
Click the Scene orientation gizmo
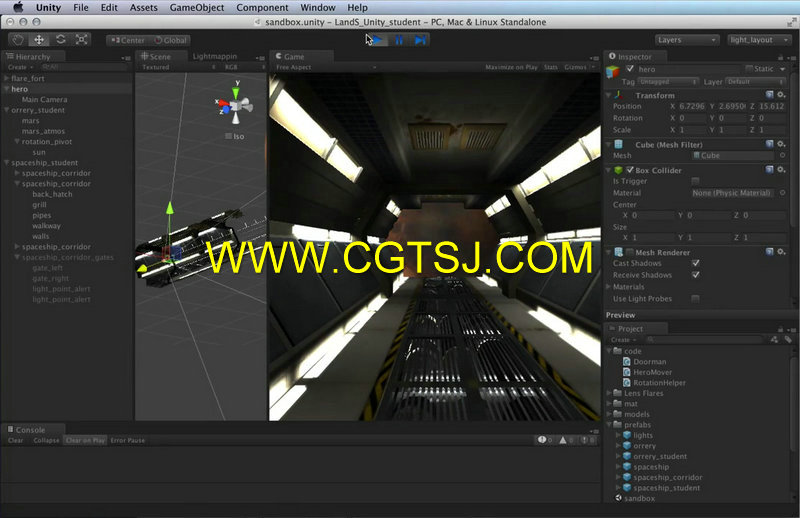tap(235, 106)
